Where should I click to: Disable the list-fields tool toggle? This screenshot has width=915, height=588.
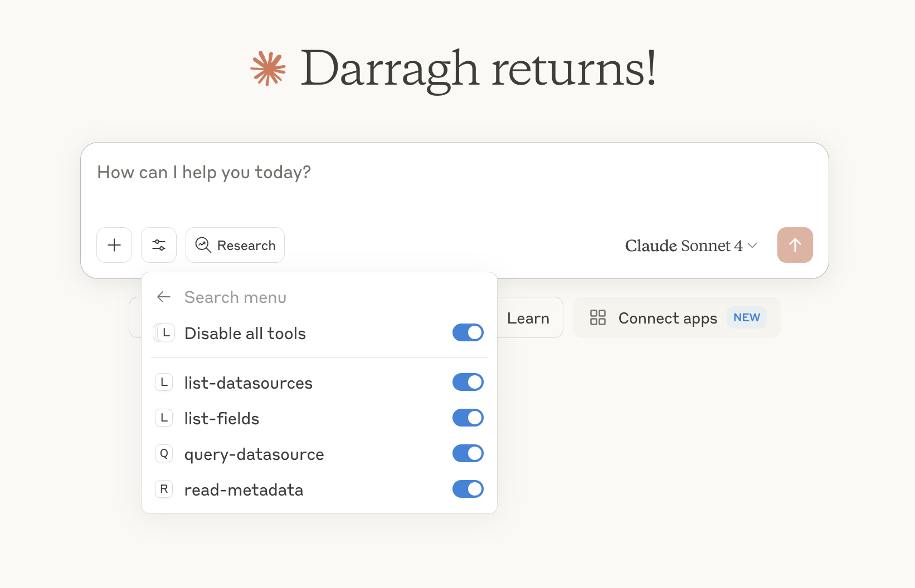[x=468, y=418]
